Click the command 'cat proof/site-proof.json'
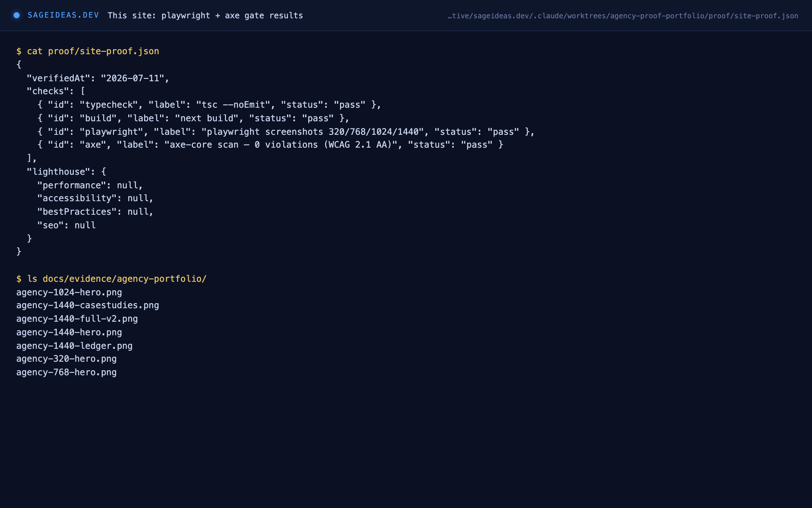Image resolution: width=812 pixels, height=508 pixels. [x=93, y=51]
